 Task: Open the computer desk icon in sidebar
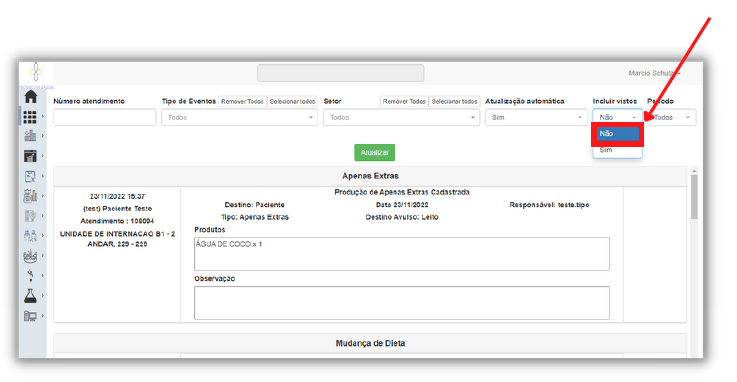click(30, 316)
